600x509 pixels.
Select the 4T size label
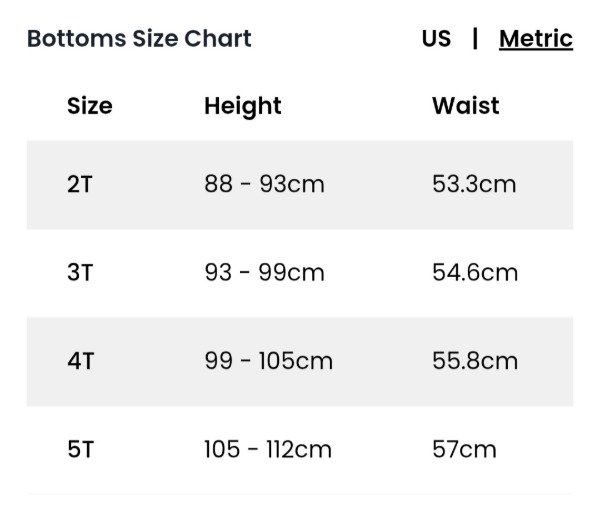click(81, 361)
